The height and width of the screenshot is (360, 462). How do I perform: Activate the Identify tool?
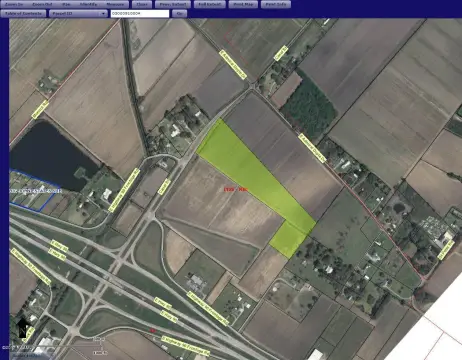[88, 4]
